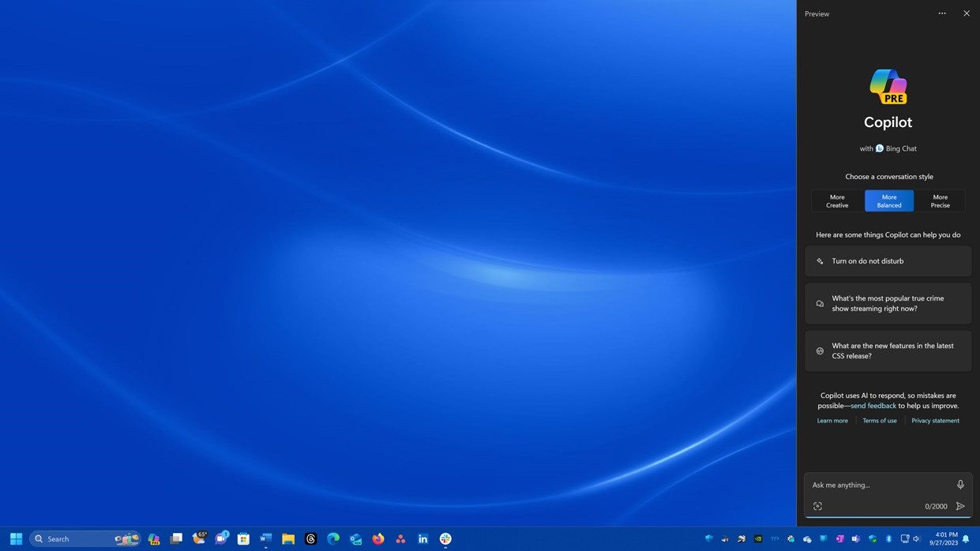Launch the Threads app from the taskbar
Image resolution: width=980 pixels, height=551 pixels.
point(310,539)
